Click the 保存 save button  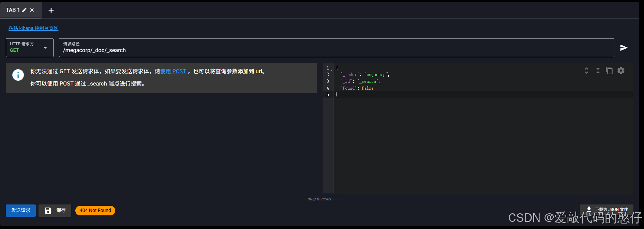click(55, 211)
